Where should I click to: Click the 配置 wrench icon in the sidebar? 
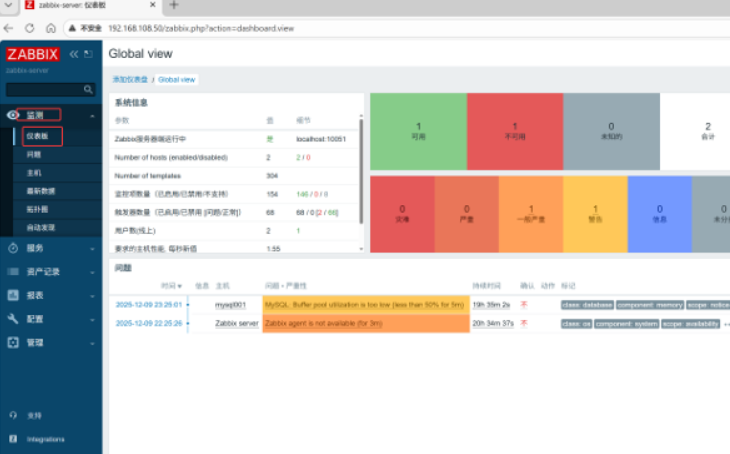pyautogui.click(x=13, y=318)
